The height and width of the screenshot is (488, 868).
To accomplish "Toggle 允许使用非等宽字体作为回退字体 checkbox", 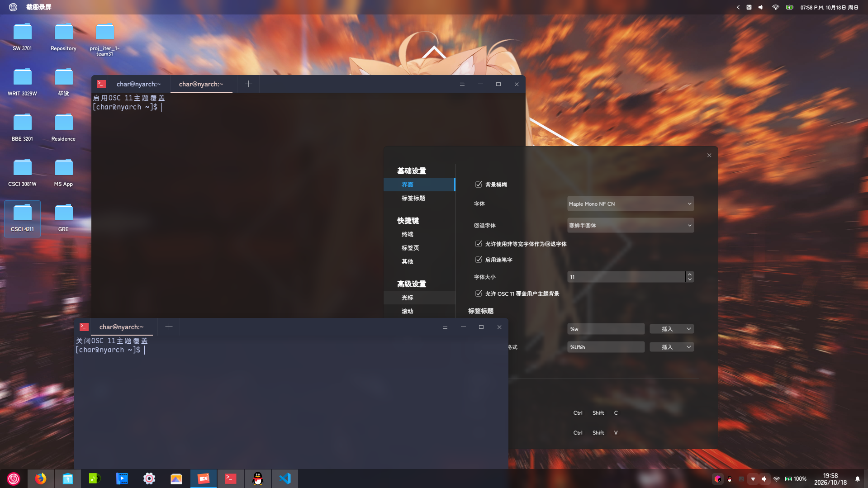I will click(x=479, y=244).
